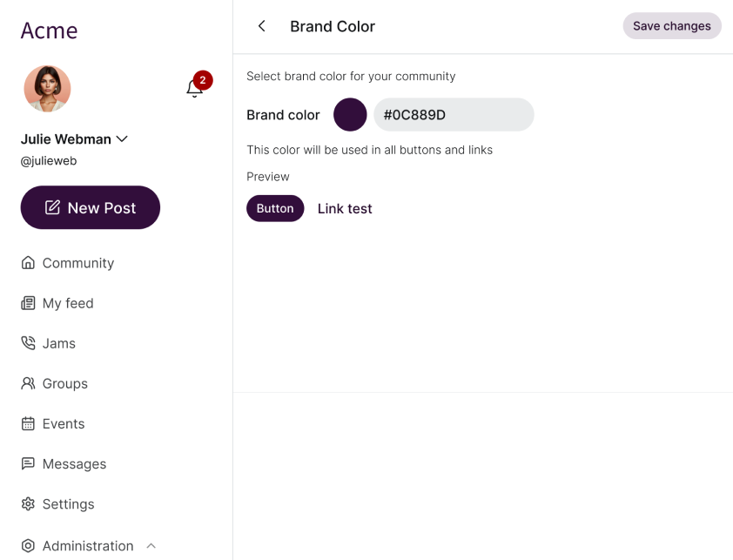Collapse the Administration section chevron

(x=151, y=546)
